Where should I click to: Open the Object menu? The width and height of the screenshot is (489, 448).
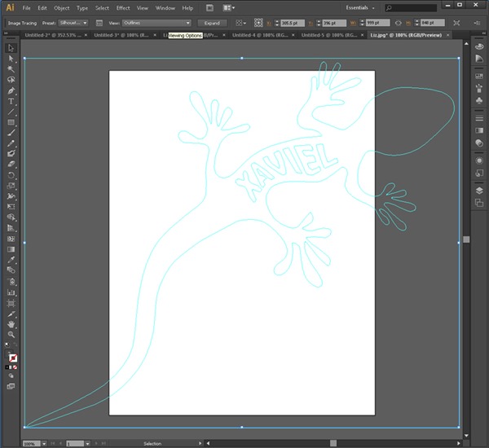pyautogui.click(x=62, y=8)
